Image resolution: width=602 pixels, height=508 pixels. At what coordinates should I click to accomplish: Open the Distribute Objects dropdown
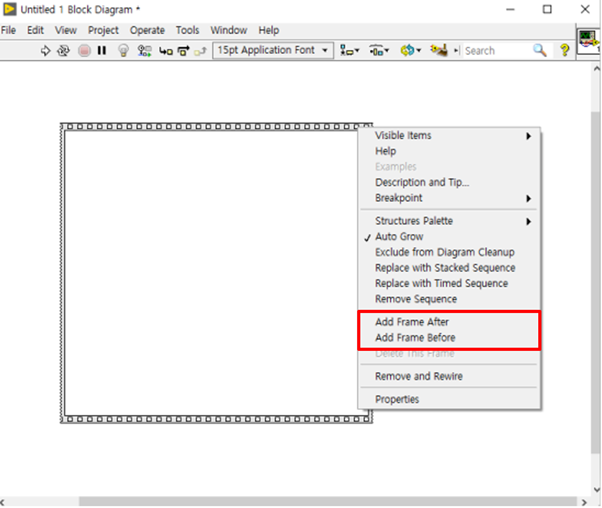[x=379, y=50]
